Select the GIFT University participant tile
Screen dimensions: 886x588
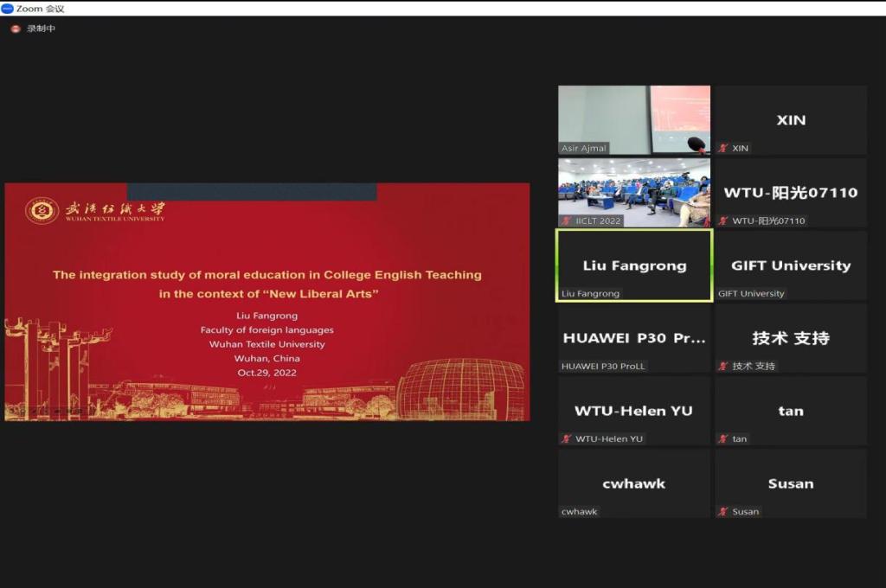(x=791, y=264)
